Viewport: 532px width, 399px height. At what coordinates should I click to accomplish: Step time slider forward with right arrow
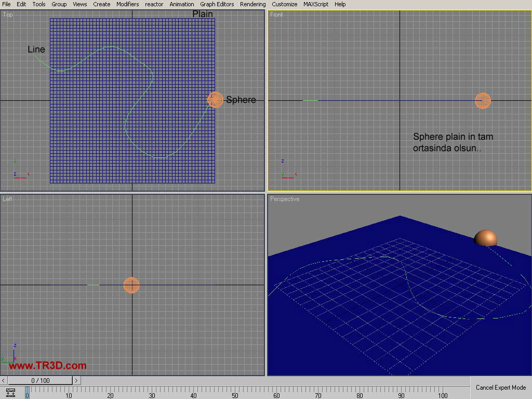(x=76, y=381)
